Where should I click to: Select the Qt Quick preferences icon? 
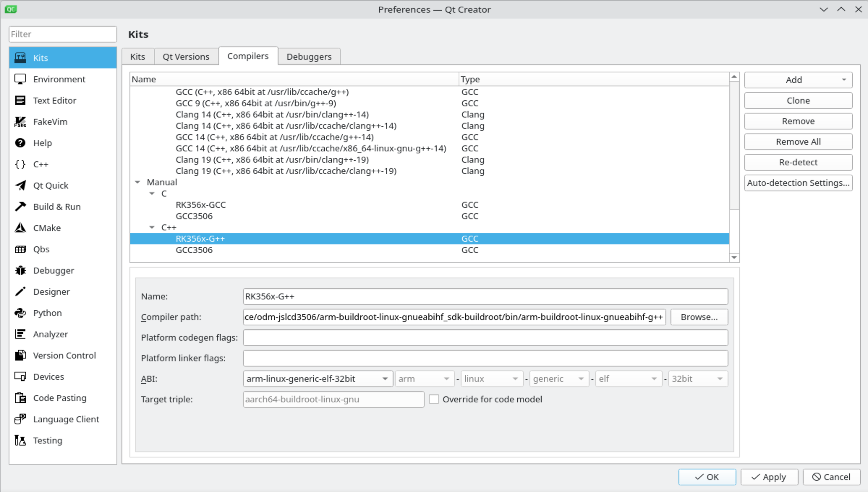point(20,186)
